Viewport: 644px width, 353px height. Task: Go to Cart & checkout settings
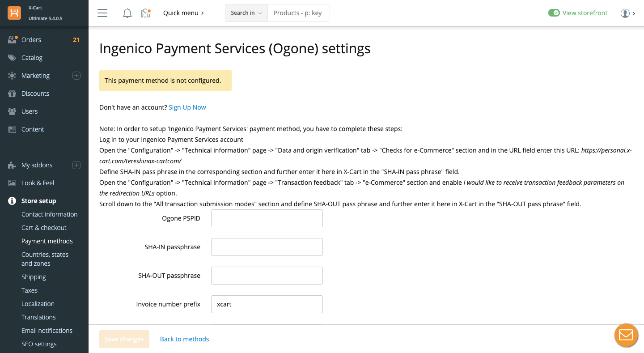coord(44,228)
